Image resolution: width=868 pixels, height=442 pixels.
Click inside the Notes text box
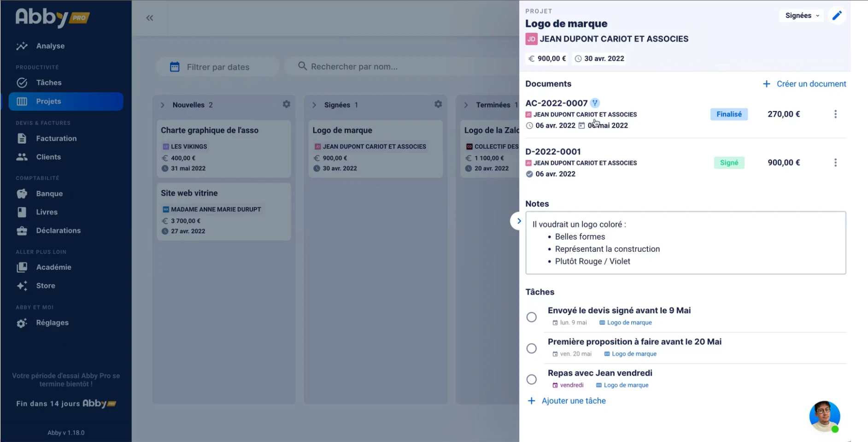pyautogui.click(x=686, y=243)
